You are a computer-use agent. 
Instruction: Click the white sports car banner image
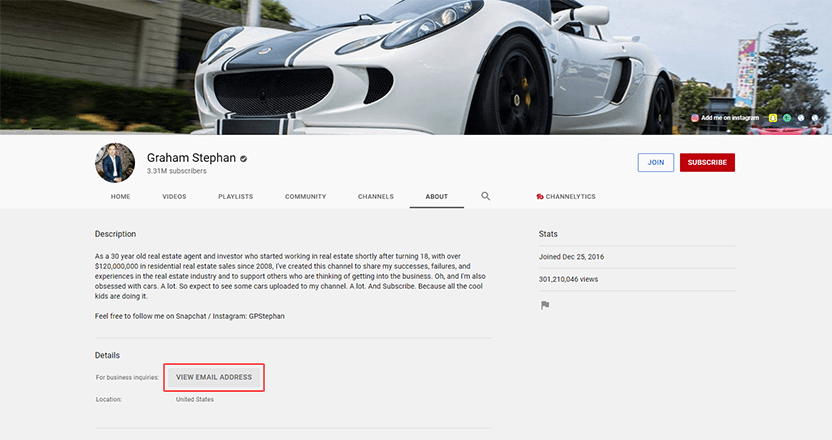(x=416, y=67)
